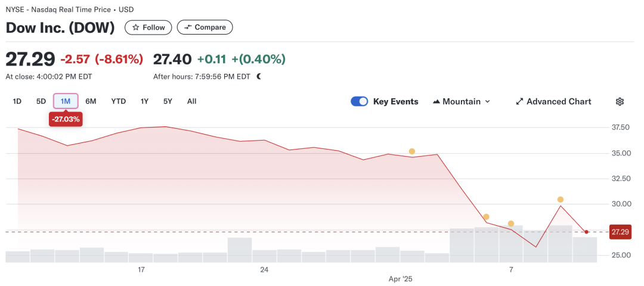Select the 1Y range tab

pos(144,101)
